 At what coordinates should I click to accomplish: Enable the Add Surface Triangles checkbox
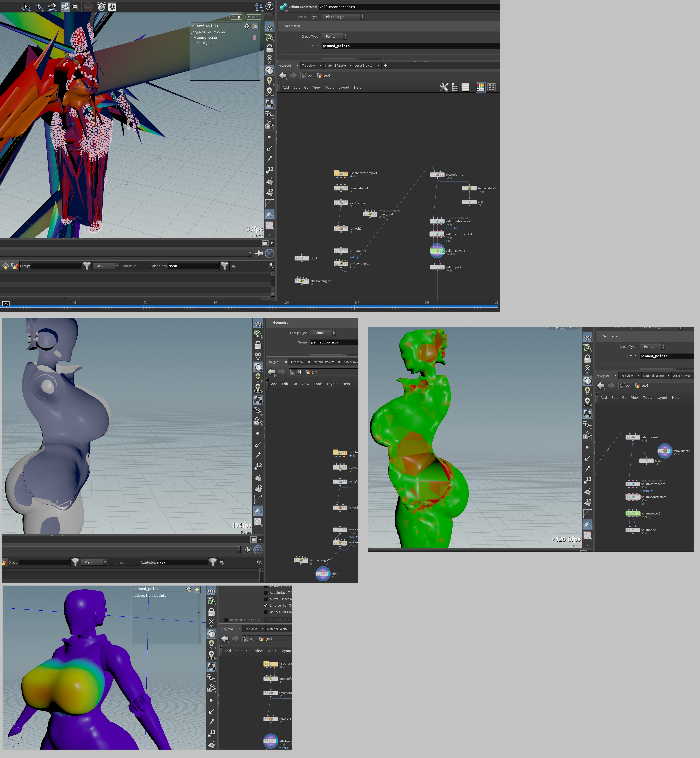coord(266,592)
